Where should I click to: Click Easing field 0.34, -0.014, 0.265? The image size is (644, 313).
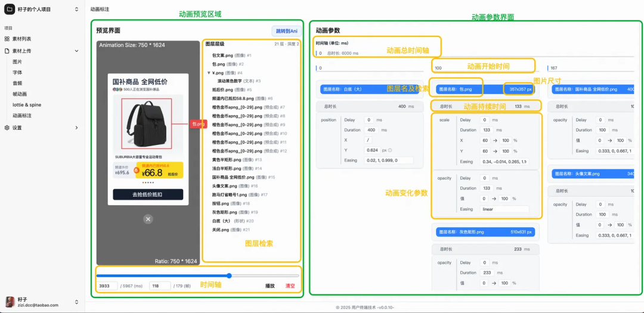504,162
